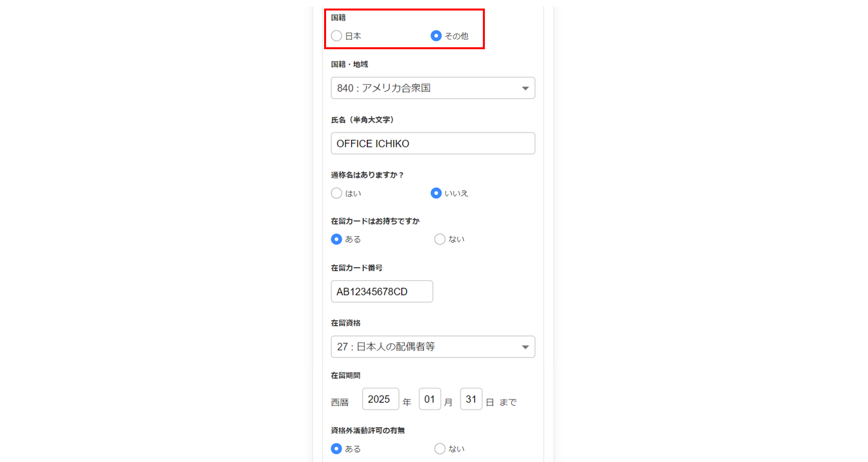Click the 氏名 name input field

click(x=433, y=144)
